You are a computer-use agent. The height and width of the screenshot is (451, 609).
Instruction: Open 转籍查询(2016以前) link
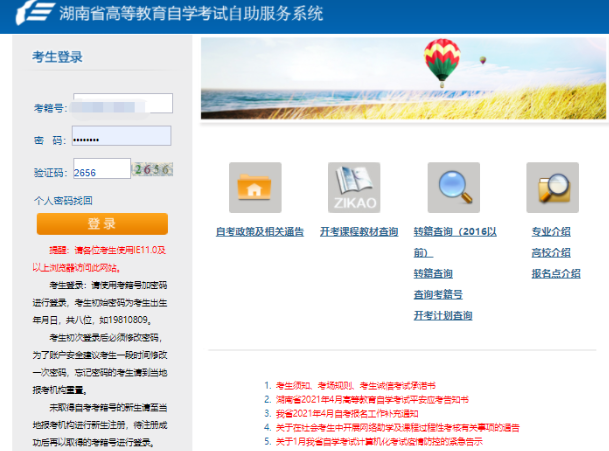click(455, 242)
